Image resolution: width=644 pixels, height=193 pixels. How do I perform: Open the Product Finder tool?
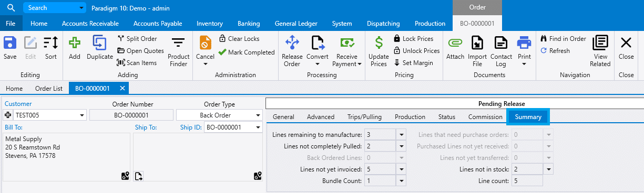tap(179, 52)
